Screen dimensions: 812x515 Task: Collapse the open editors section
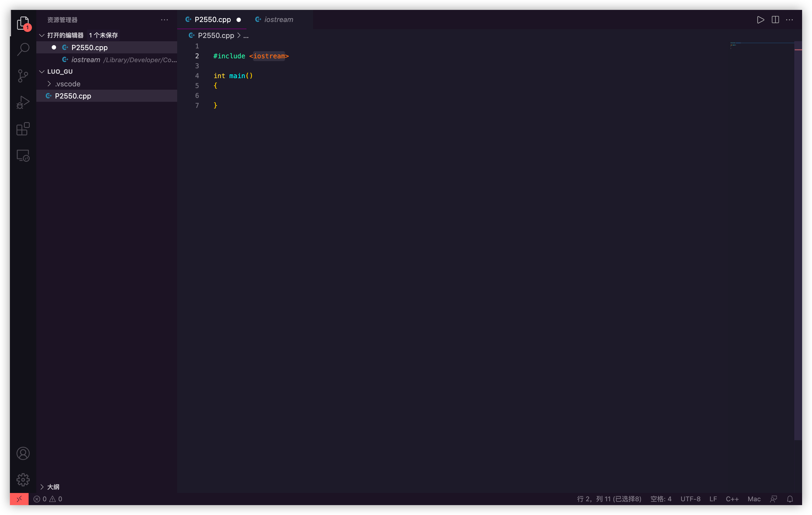tap(42, 35)
